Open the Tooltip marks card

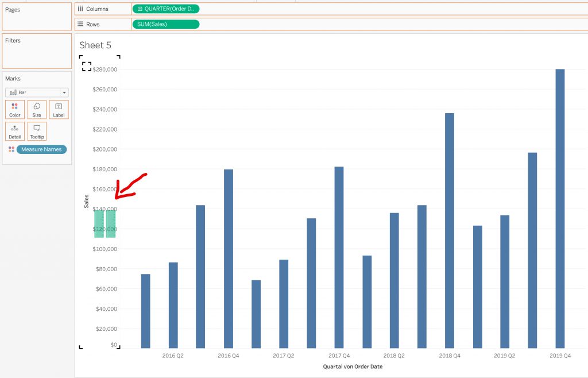pos(37,131)
